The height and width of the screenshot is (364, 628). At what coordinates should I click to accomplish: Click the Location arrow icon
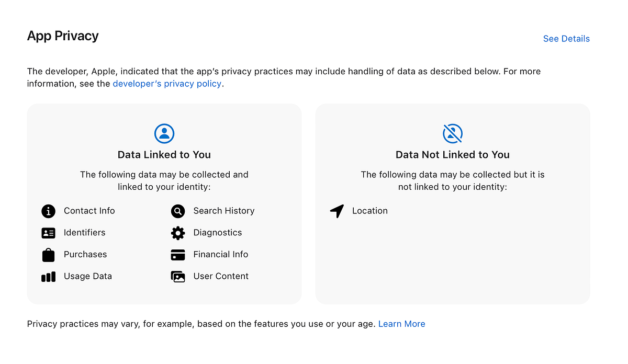point(337,211)
